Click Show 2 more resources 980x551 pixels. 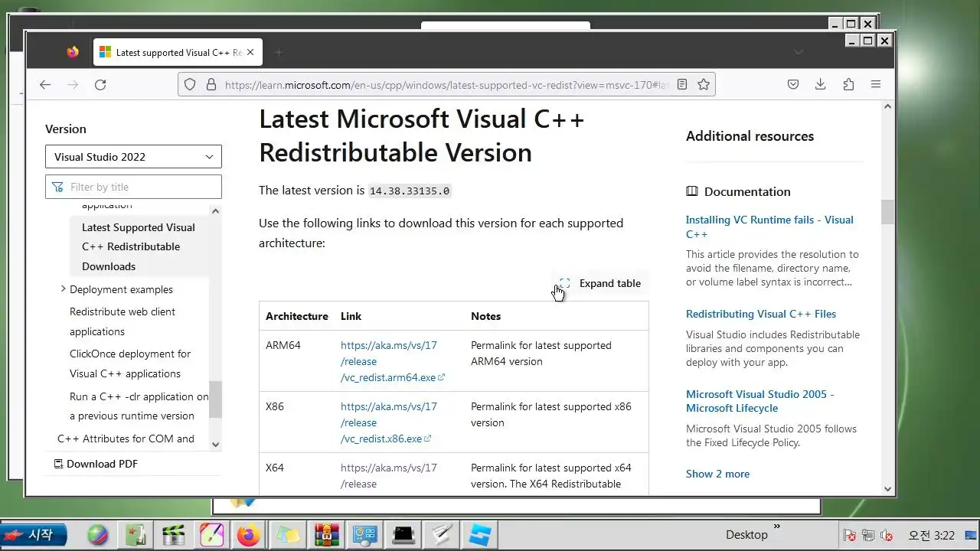(x=717, y=474)
